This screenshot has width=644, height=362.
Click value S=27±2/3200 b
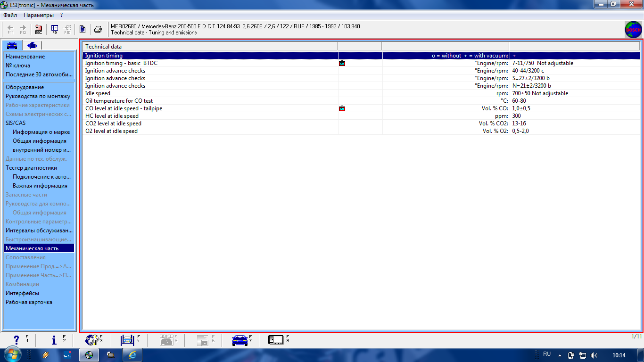coord(531,78)
